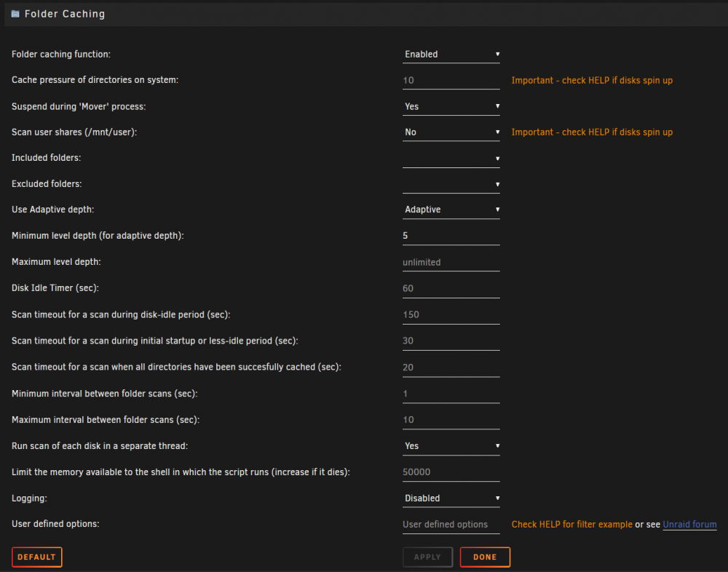Click the 'Folder Caching' title text
The height and width of the screenshot is (572, 728).
coord(65,14)
